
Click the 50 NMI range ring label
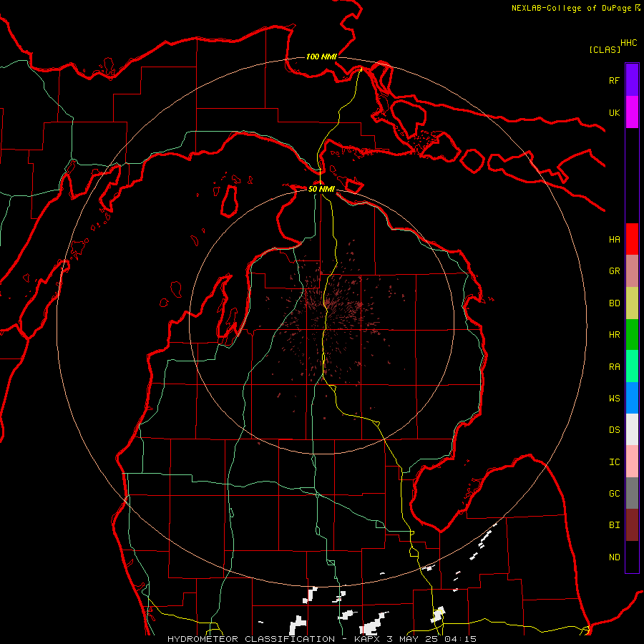coord(321,189)
